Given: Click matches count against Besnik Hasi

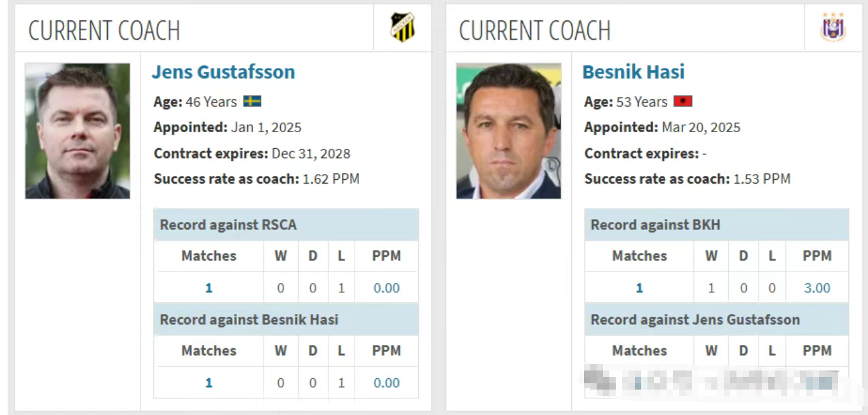Looking at the screenshot, I should 208,383.
